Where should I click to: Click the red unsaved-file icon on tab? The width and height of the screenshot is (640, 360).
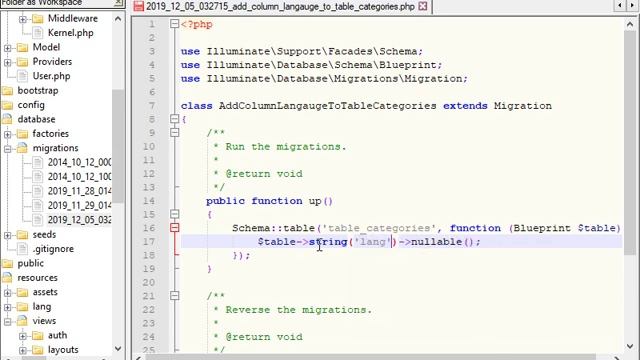(139, 6)
